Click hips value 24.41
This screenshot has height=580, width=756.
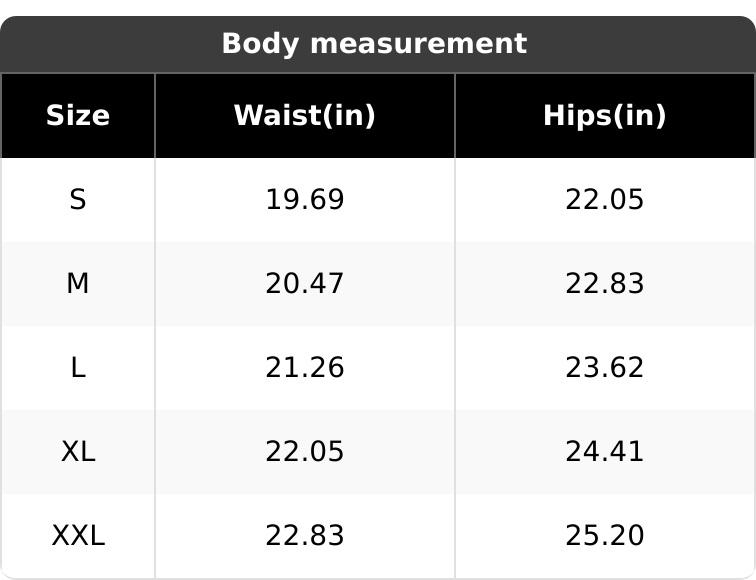[x=604, y=452]
